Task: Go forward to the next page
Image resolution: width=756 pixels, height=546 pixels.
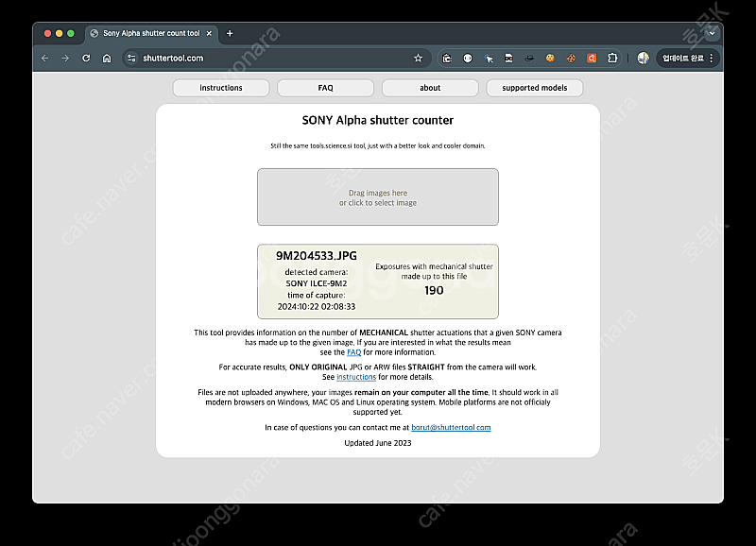Action: (65, 59)
